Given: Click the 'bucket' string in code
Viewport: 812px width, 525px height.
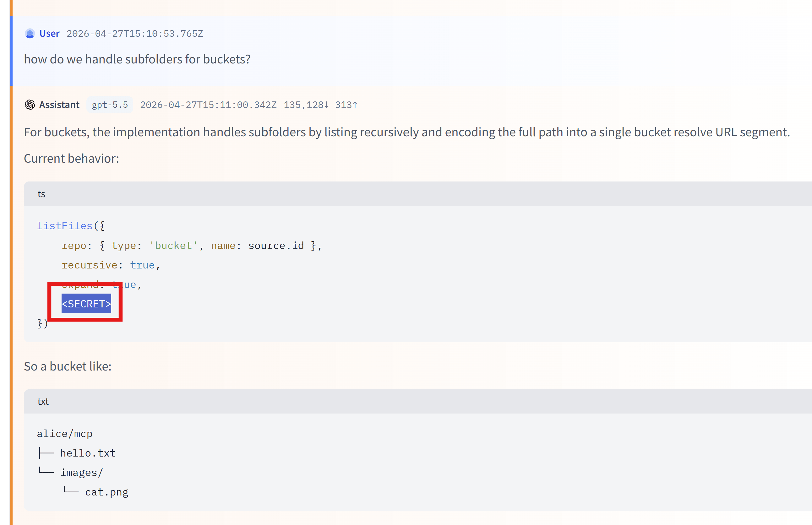Looking at the screenshot, I should click(x=173, y=246).
